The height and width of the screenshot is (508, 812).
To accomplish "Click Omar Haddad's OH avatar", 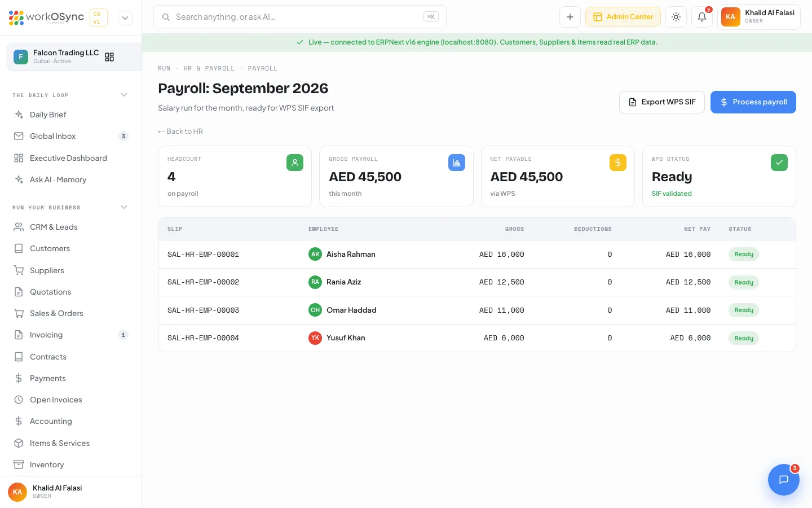I will 315,310.
